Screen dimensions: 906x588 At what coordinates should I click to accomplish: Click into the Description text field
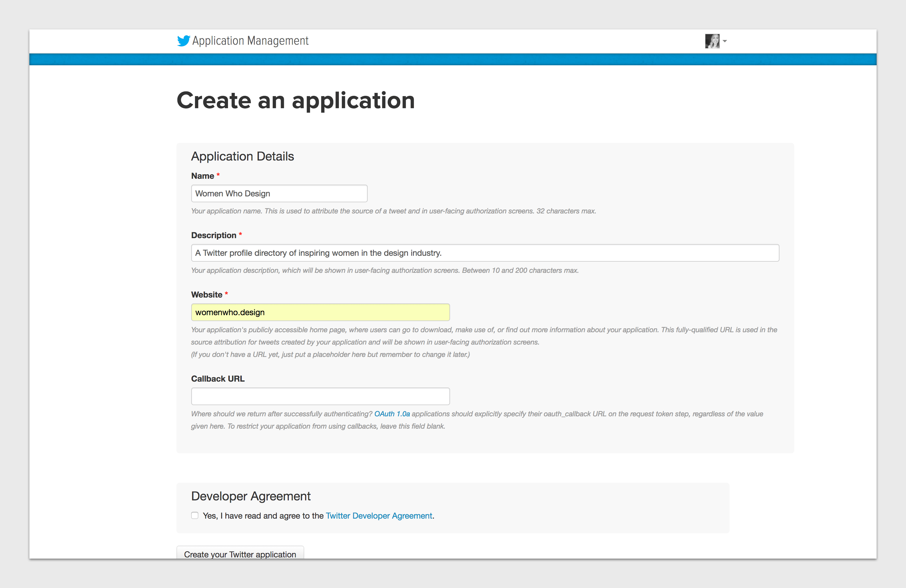tap(484, 253)
